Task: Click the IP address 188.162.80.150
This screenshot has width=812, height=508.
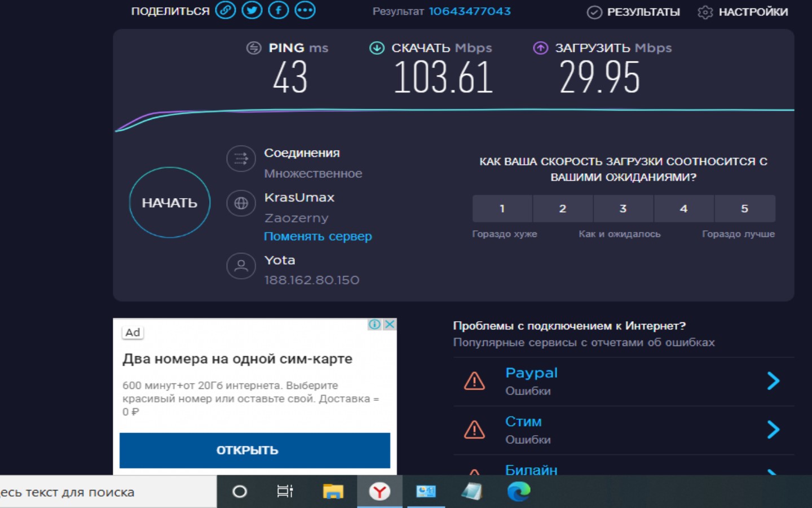Action: pyautogui.click(x=312, y=280)
